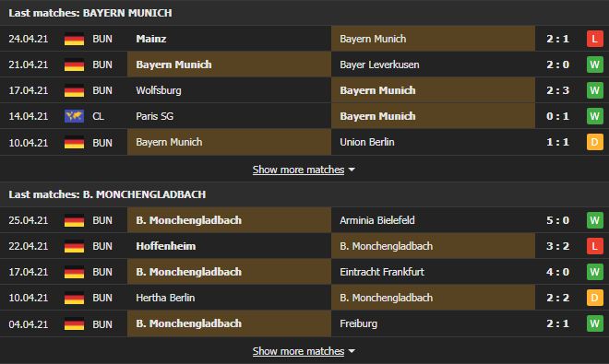Screen dimensions: 609x364
Task: Expand Show more matches under B. Monchengladbach
Action: [298, 351]
